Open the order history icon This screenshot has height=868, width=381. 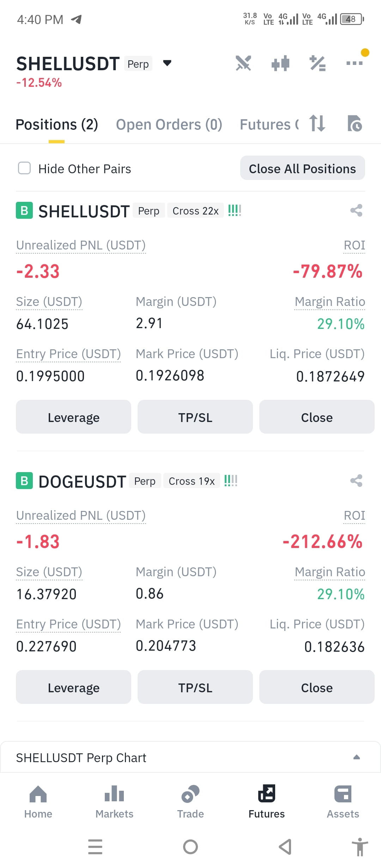355,123
